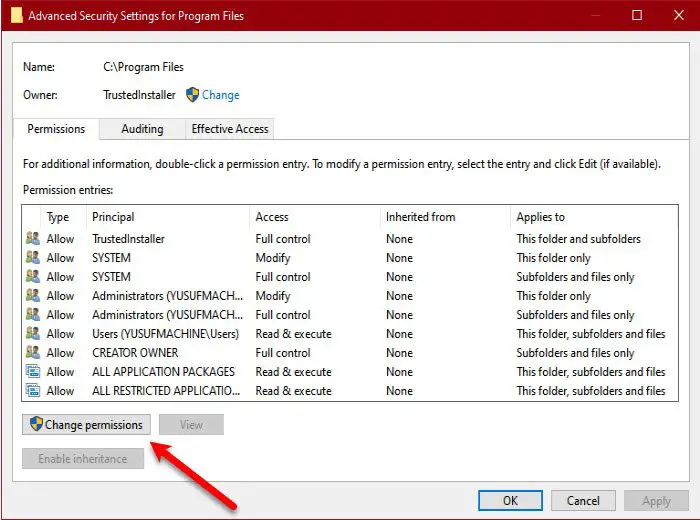Image resolution: width=700 pixels, height=520 pixels.
Task: Click the Cancel button
Action: [583, 500]
